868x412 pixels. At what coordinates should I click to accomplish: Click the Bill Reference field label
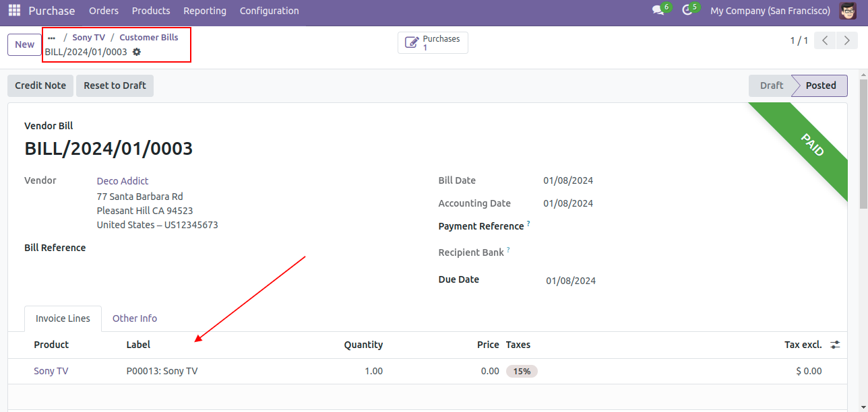[x=55, y=248]
